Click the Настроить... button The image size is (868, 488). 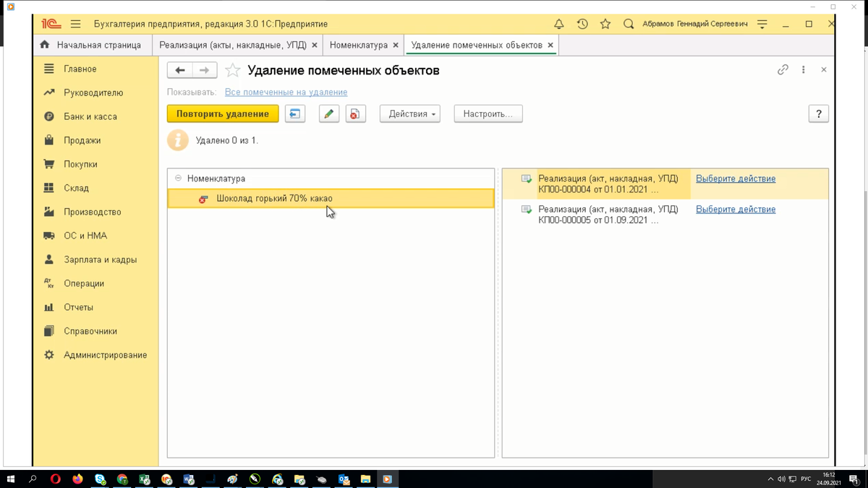point(488,114)
